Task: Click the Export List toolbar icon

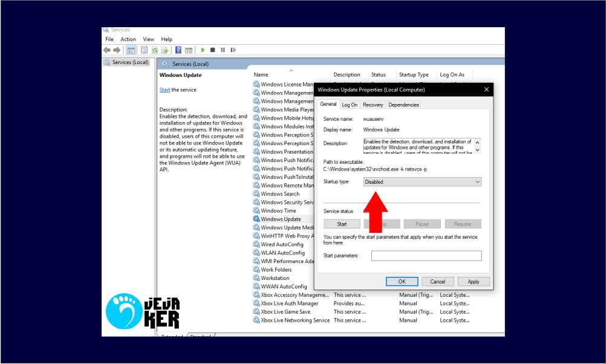Action: [x=165, y=50]
